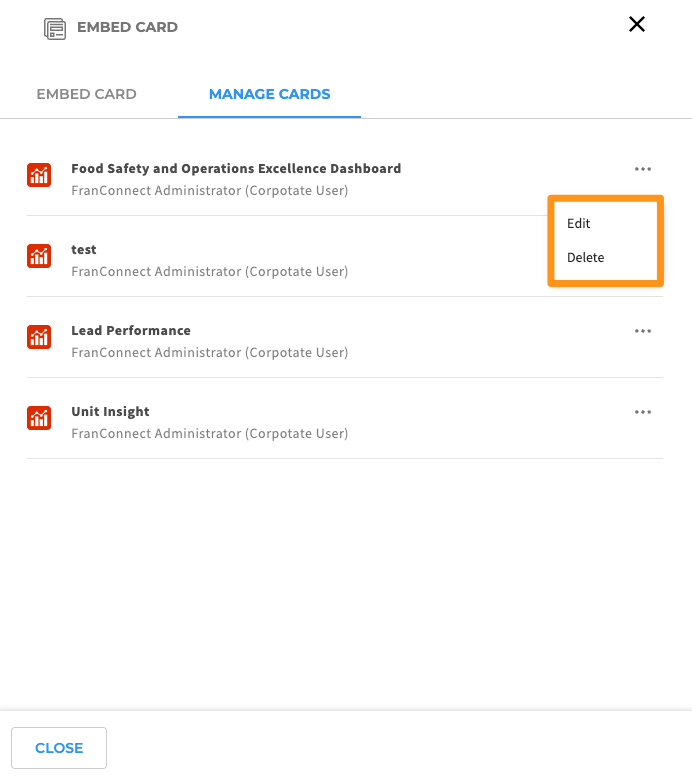Click the Unit Insight chart icon
Screen dimensions: 692x782
(x=39, y=418)
